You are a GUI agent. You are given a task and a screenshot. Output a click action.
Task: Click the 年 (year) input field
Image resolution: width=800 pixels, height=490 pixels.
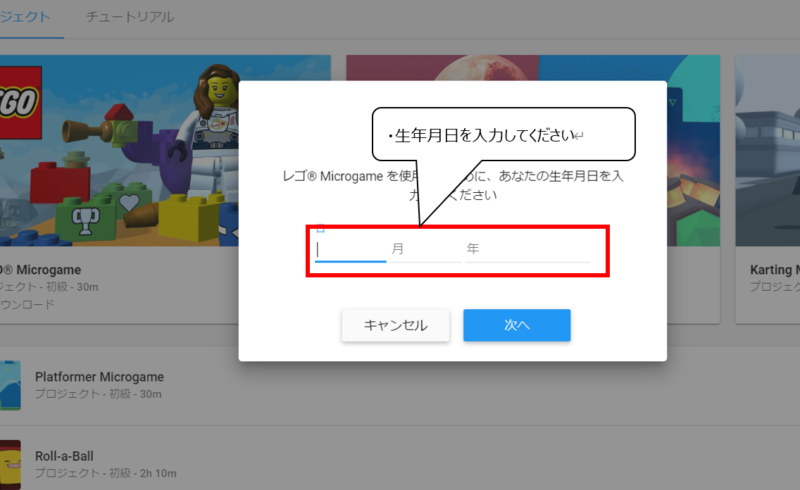click(528, 250)
